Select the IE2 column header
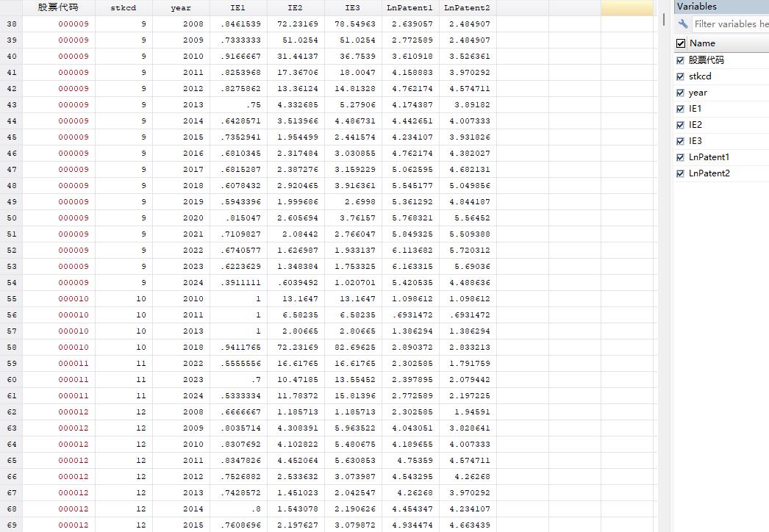This screenshot has height=532, width=769. (x=296, y=7)
